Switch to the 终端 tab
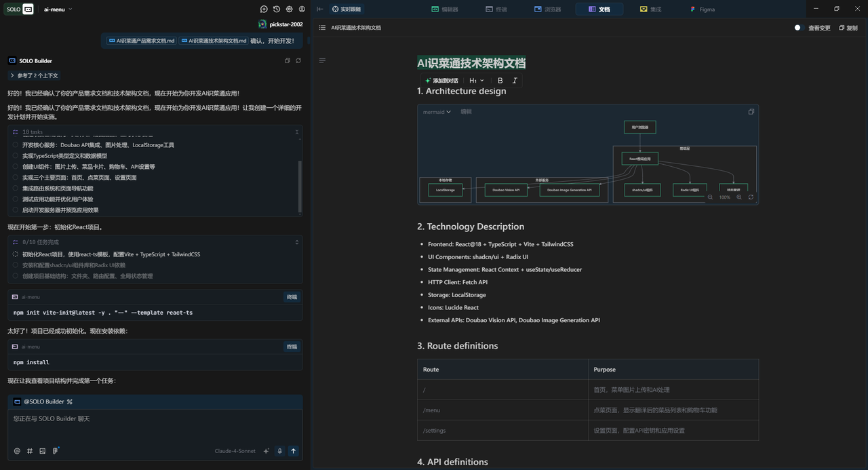The image size is (868, 470). (496, 9)
